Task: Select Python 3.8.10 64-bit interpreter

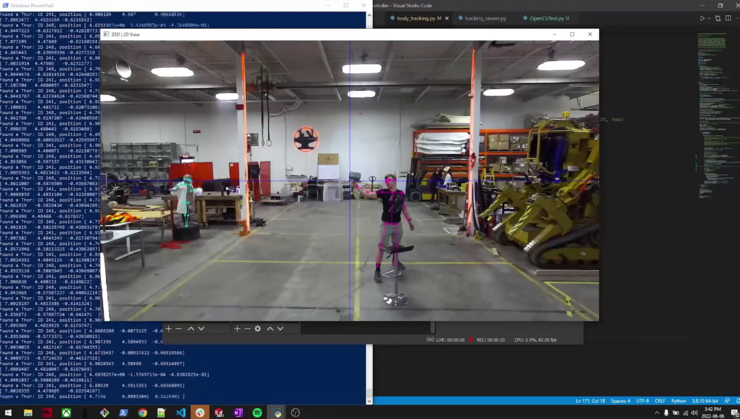Action: pyautogui.click(x=705, y=401)
